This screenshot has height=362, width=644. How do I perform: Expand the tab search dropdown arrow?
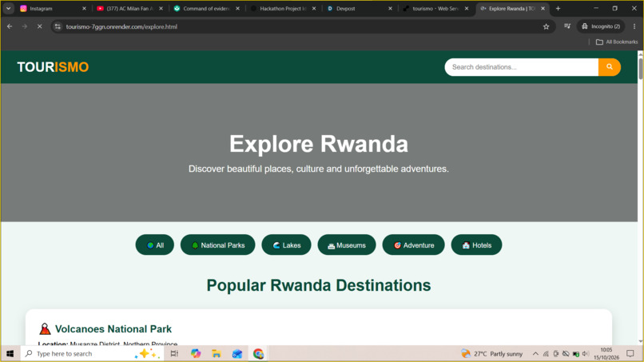click(8, 8)
